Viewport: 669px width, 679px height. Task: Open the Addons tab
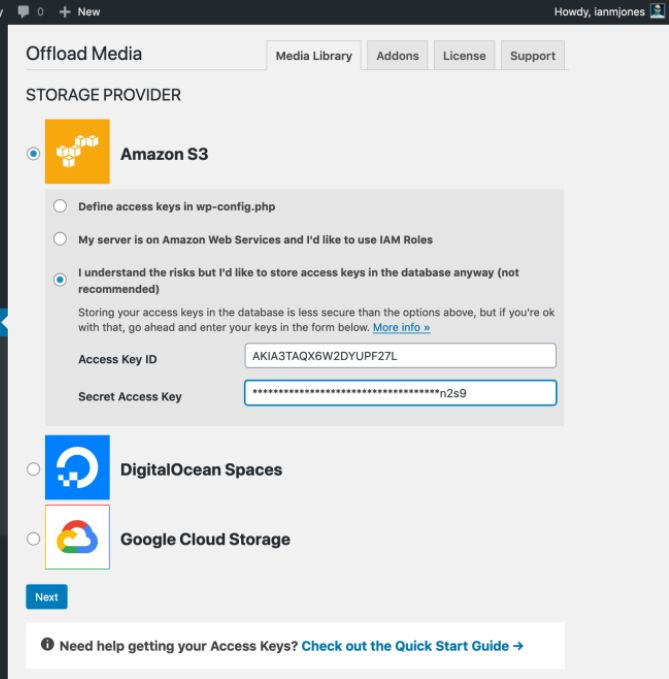tap(398, 55)
